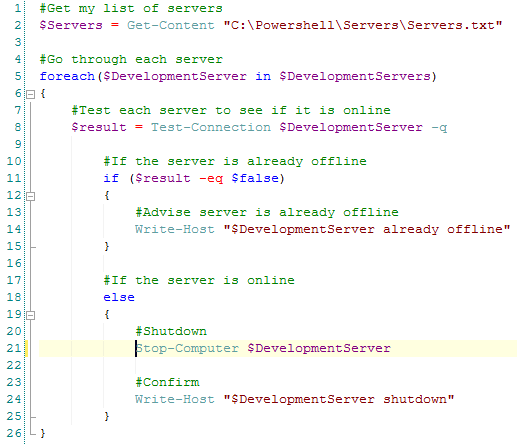Click the '#Test each server' comment

click(231, 110)
